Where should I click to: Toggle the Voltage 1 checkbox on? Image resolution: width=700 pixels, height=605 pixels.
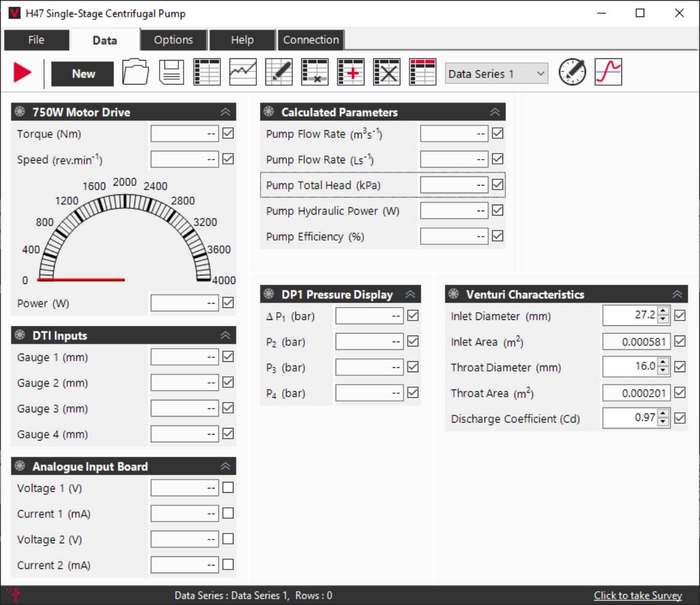point(228,487)
